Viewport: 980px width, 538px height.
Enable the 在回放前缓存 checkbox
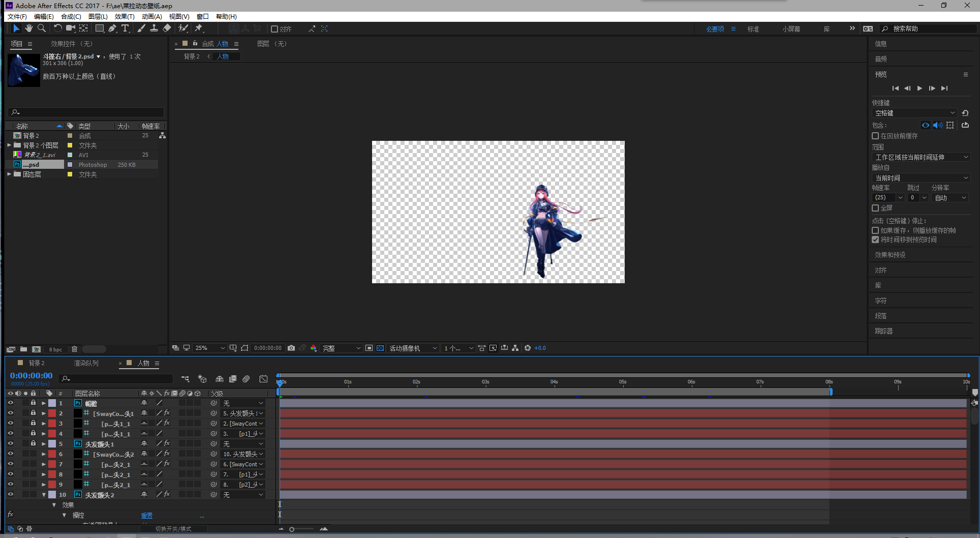875,136
